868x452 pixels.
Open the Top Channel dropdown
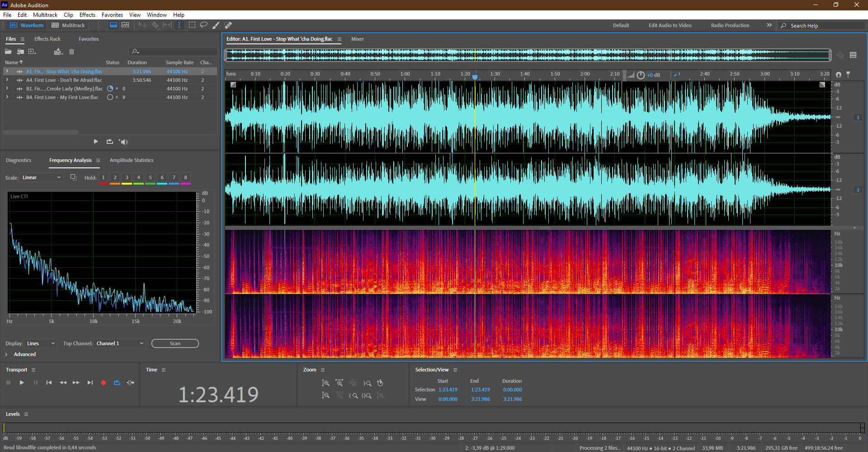coord(120,343)
